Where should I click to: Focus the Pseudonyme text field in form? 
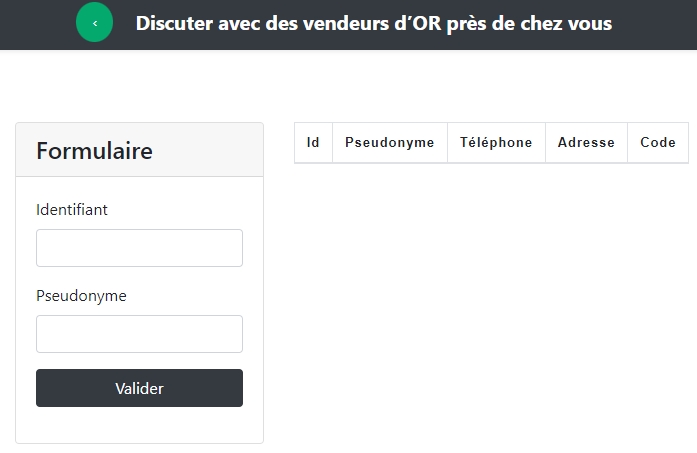click(139, 334)
